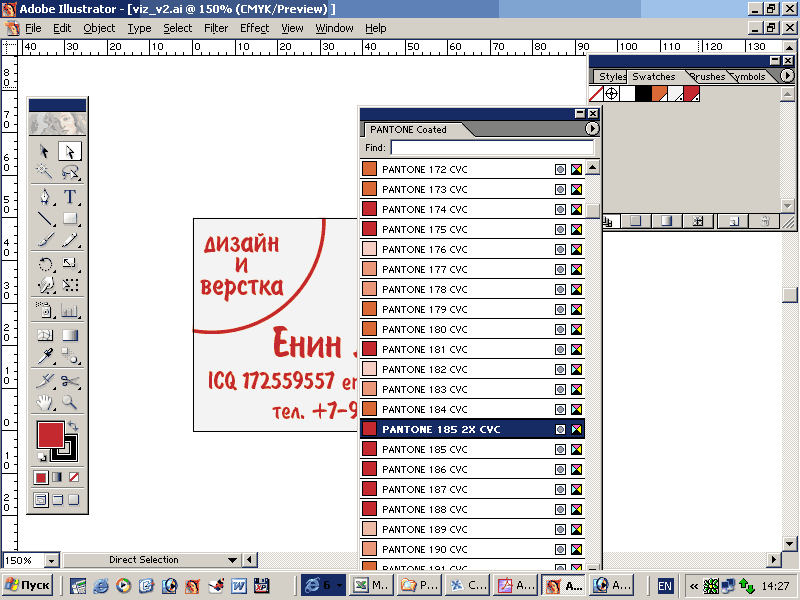Select the Blend tool

(x=70, y=356)
